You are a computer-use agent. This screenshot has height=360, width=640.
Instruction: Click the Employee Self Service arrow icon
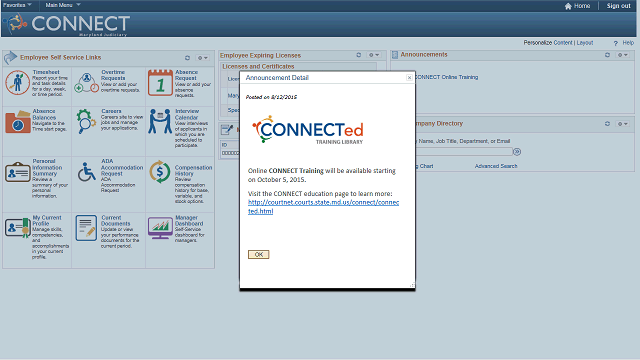point(10,58)
